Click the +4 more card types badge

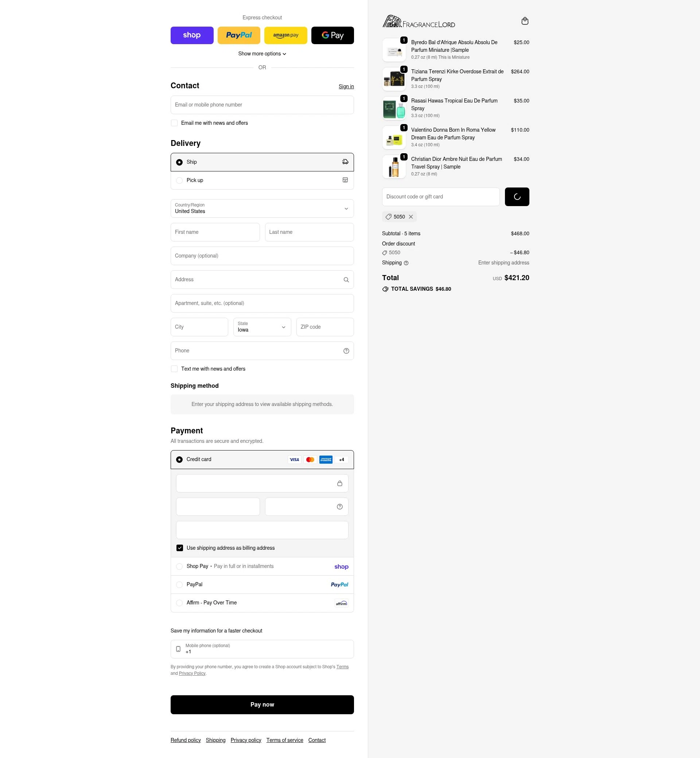point(341,460)
